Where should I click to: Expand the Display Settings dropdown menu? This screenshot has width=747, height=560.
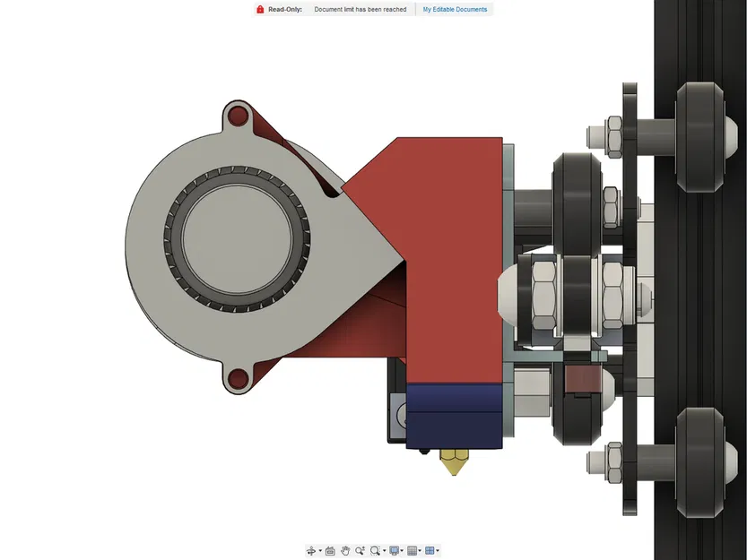[401, 550]
